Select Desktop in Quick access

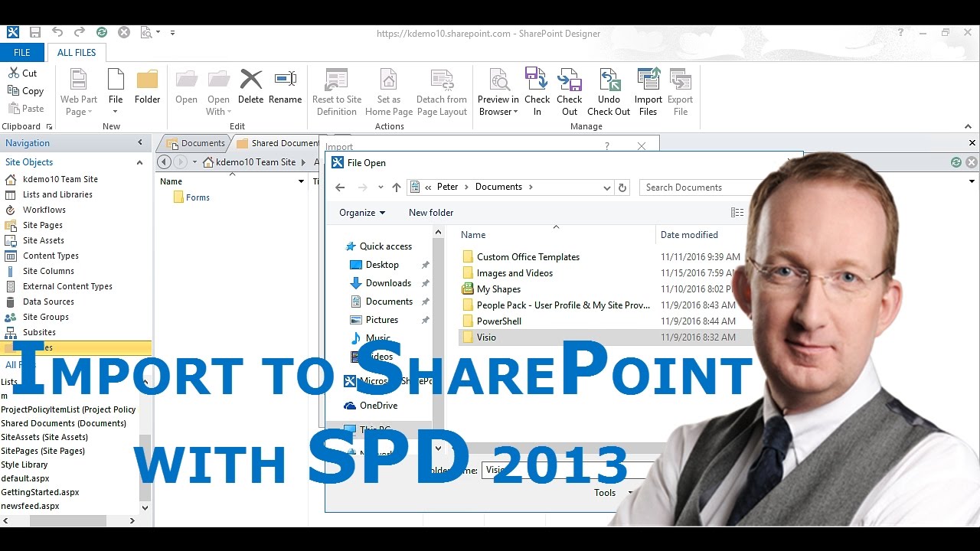coord(382,265)
